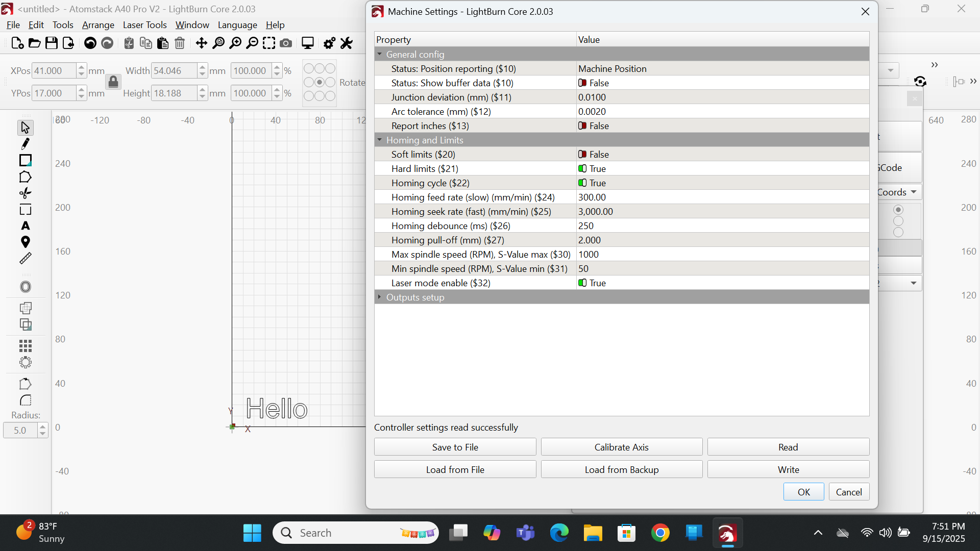
Task: Click the Undo arrow icon
Action: (90, 43)
